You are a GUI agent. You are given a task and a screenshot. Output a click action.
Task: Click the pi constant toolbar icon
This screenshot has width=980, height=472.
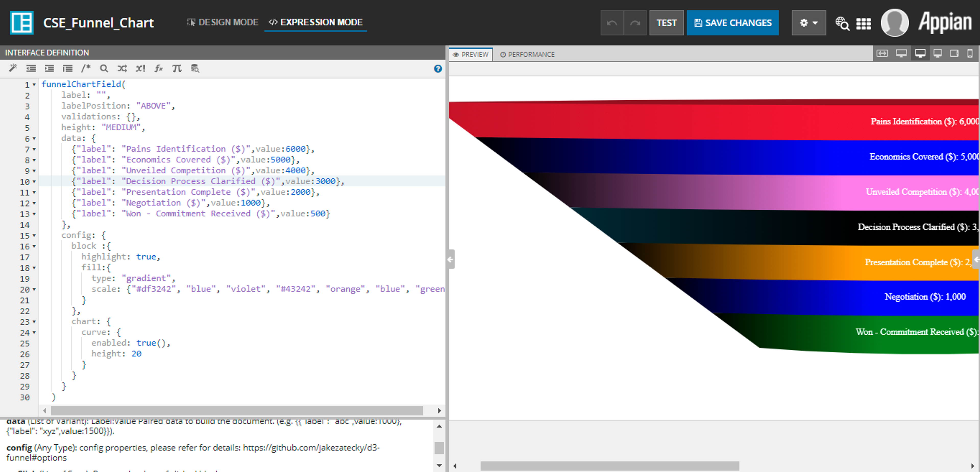pos(177,68)
